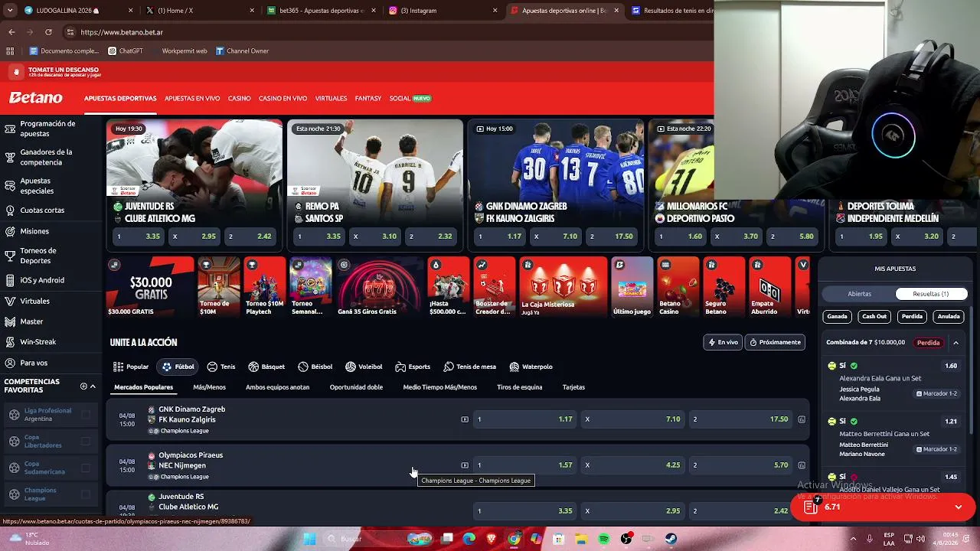Viewport: 980px width, 551px height.
Task: Click live stream icon for GNK Dinamo Zagreb
Action: [465, 419]
